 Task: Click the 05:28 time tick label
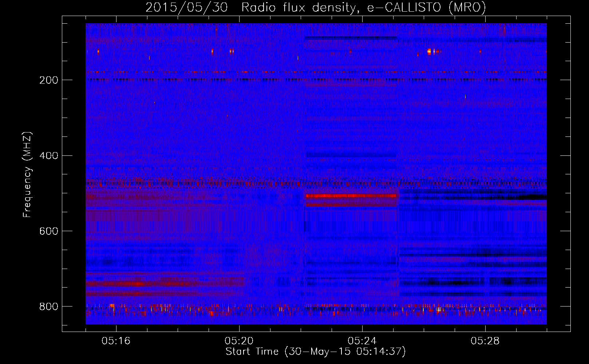tap(485, 341)
